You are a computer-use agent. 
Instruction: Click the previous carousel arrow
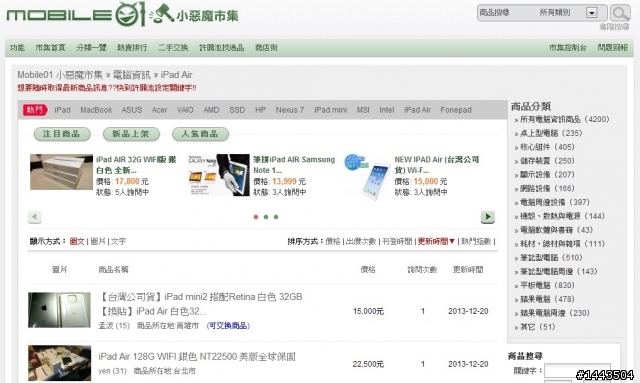click(35, 217)
